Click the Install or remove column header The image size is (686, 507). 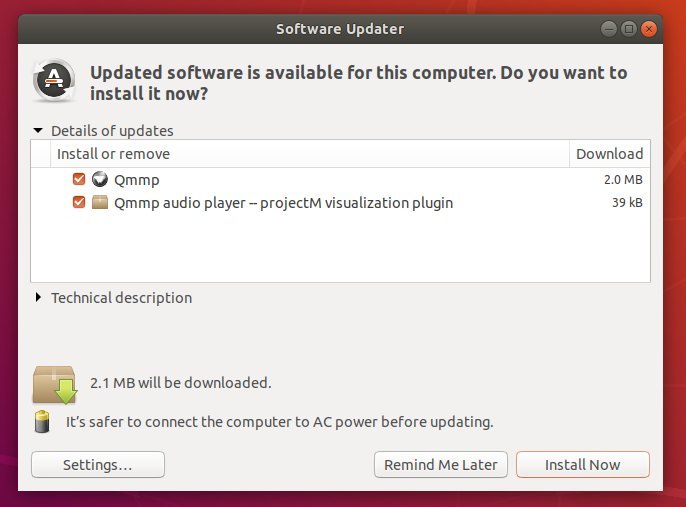click(310, 154)
